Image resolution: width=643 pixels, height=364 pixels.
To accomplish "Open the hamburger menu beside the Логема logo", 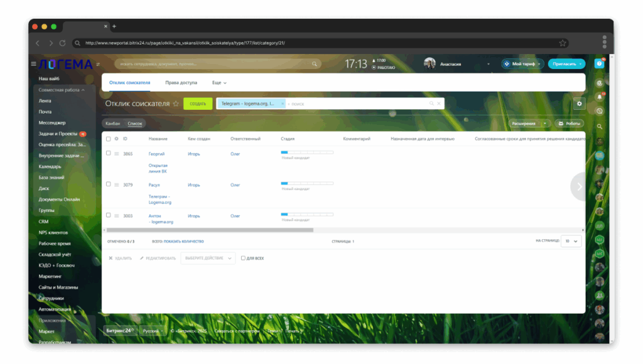I will 34,64.
